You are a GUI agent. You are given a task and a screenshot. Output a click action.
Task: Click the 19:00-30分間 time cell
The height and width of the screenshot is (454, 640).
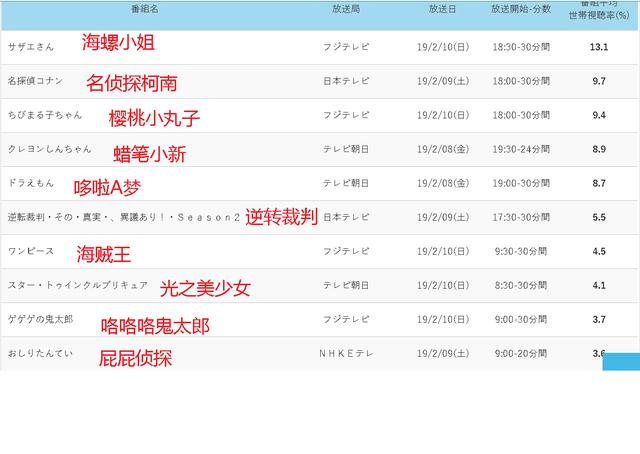[x=521, y=183]
